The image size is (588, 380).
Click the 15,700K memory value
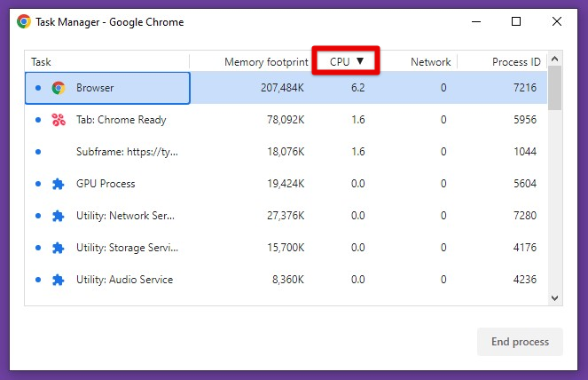click(286, 248)
